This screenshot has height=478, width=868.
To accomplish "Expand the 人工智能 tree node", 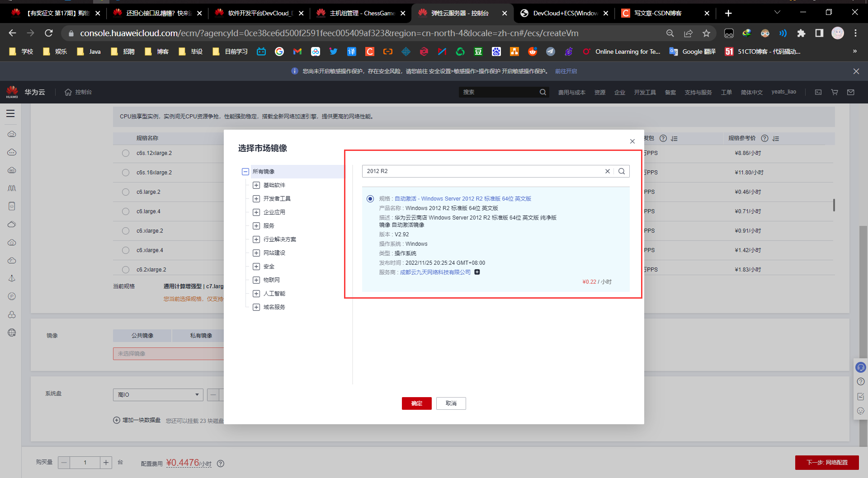I will 256,294.
